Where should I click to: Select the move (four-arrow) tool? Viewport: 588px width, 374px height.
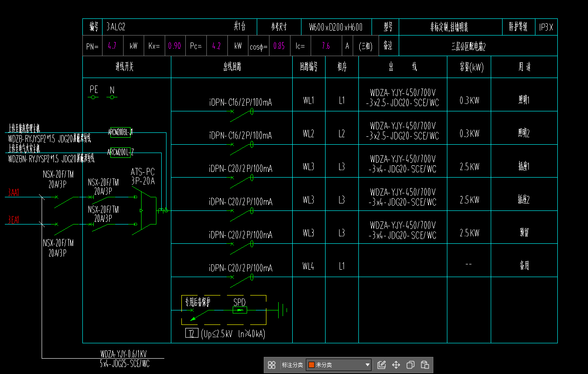click(396, 365)
